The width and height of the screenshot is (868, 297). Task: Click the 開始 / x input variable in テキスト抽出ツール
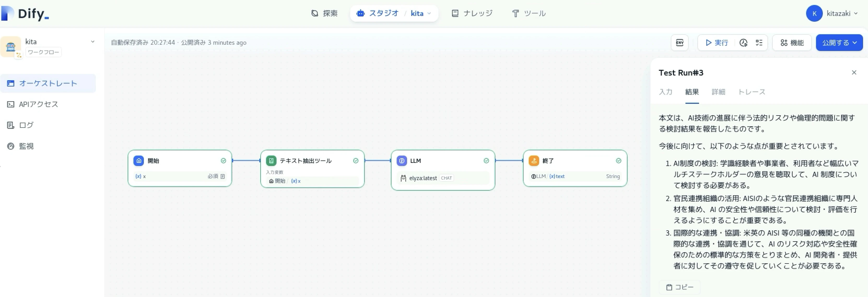pos(312,181)
